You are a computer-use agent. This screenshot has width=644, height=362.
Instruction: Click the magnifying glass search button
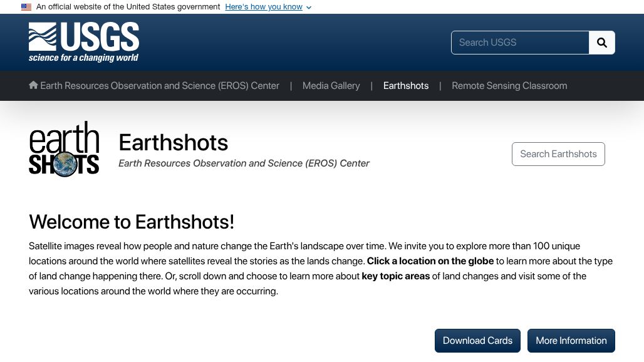pos(601,42)
